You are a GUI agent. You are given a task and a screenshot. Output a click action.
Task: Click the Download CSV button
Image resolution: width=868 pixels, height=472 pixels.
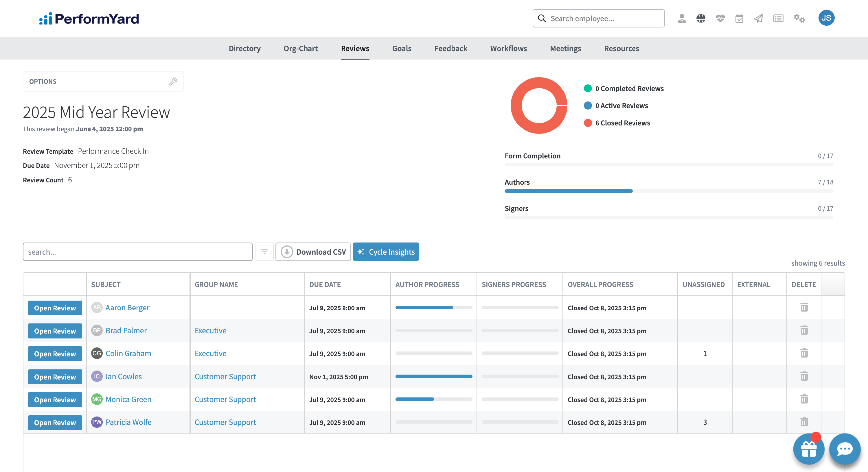tap(313, 252)
